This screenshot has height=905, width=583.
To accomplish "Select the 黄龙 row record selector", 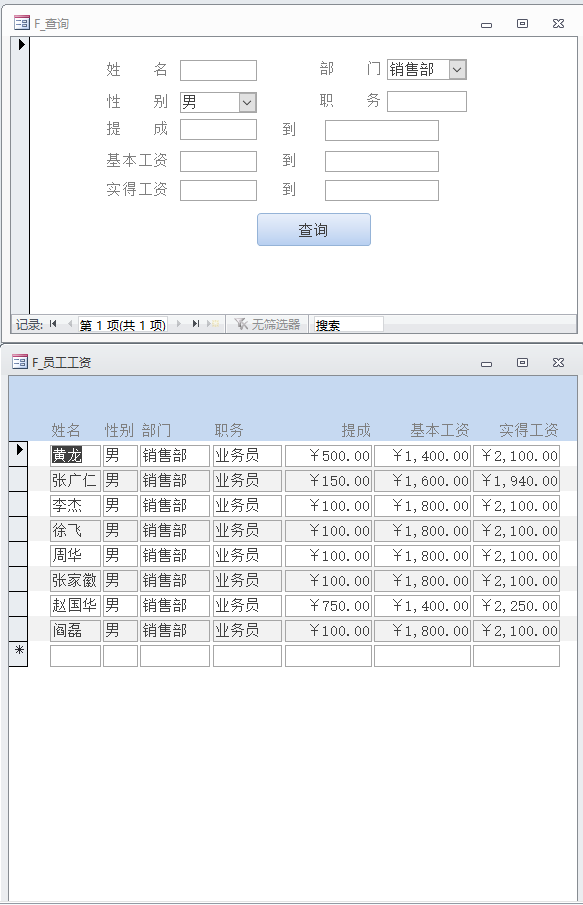I will [x=18, y=454].
